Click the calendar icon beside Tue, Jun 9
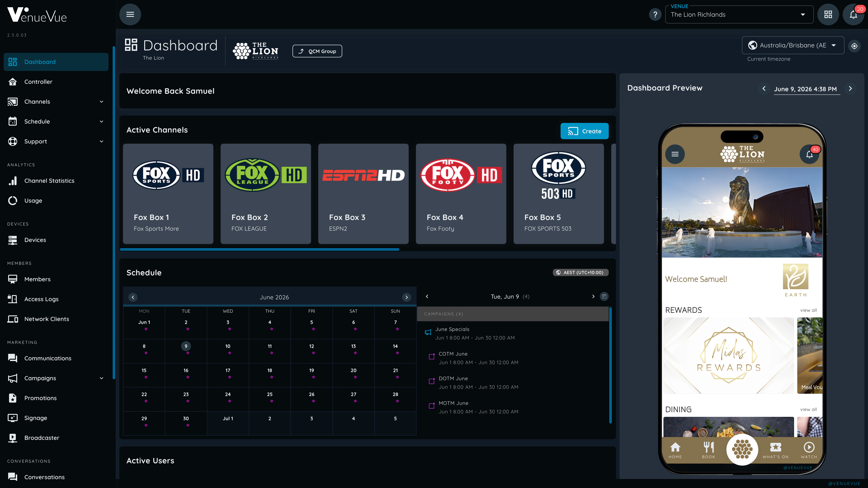 604,296
